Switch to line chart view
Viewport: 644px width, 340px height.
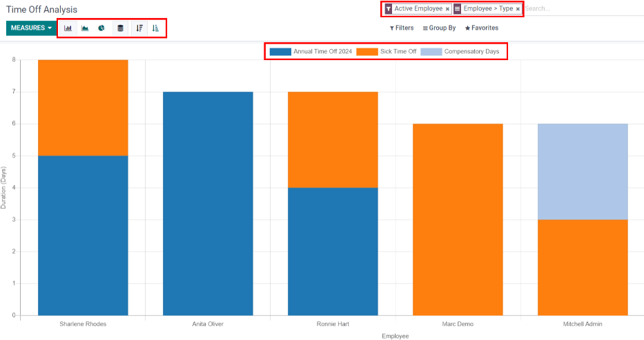point(85,28)
